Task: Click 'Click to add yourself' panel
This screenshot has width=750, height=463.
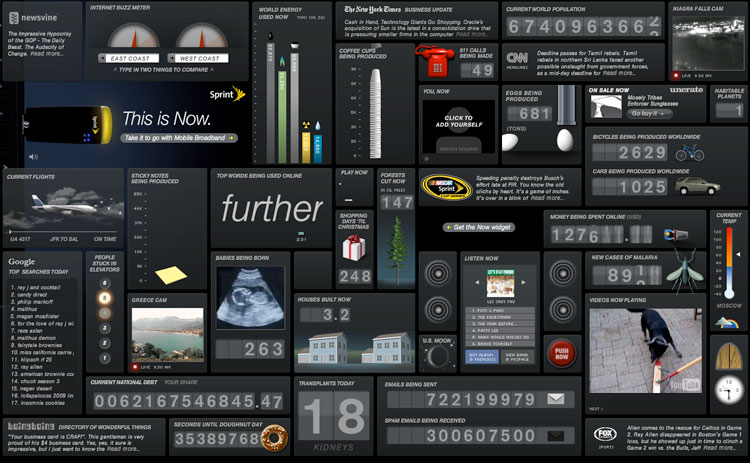Action: [459, 126]
